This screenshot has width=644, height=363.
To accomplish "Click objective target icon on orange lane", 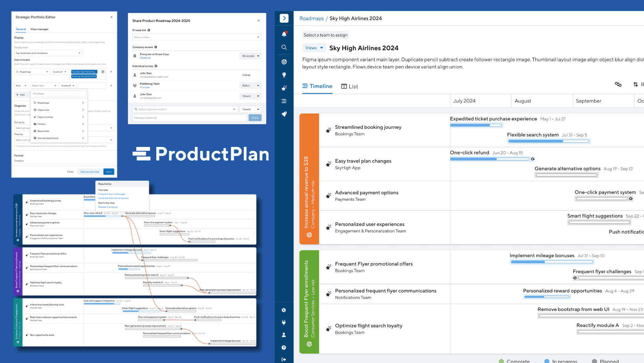I will pos(309,235).
